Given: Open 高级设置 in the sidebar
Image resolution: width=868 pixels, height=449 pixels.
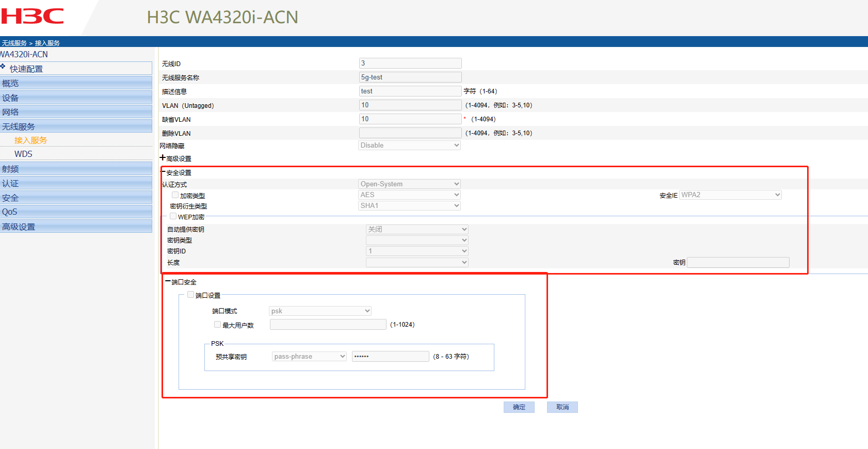Looking at the screenshot, I should tap(76, 227).
